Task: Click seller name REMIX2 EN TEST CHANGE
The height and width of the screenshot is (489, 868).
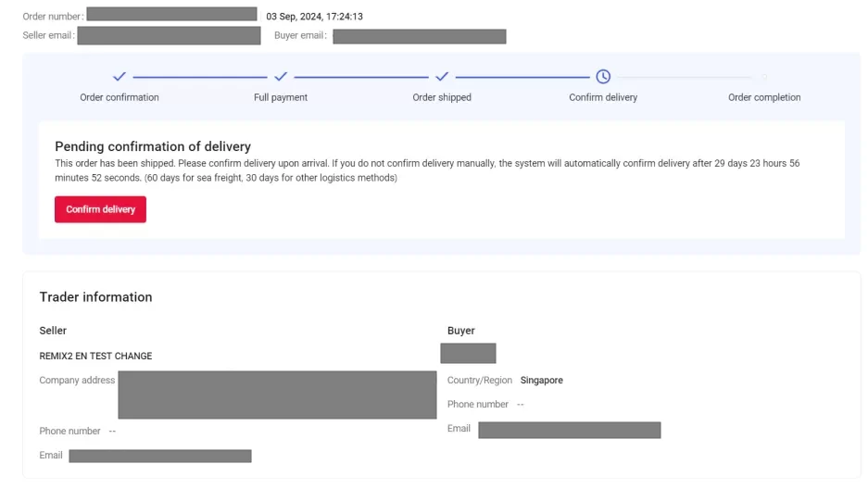Action: [x=95, y=356]
